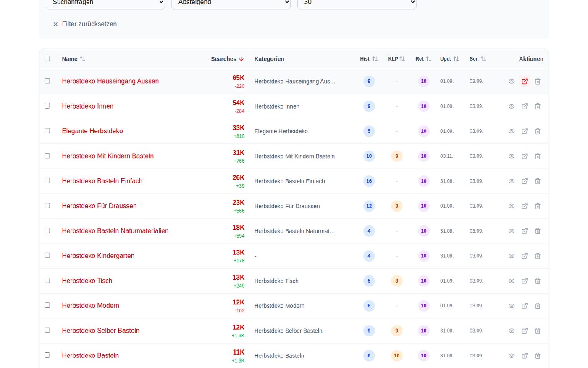This screenshot has height=368, width=588.
Task: Click Hist. badge 16 for Herbstdeko Basteln Einfach
Action: click(x=369, y=181)
